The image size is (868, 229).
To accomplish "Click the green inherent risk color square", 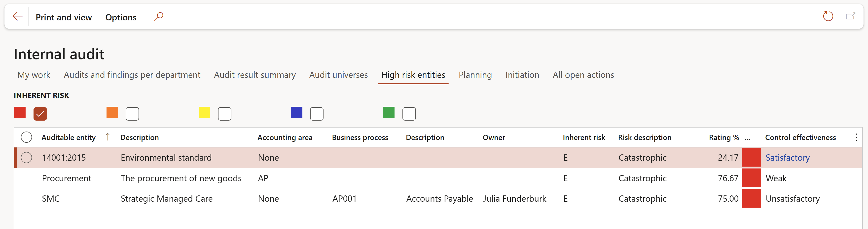I will click(x=389, y=112).
